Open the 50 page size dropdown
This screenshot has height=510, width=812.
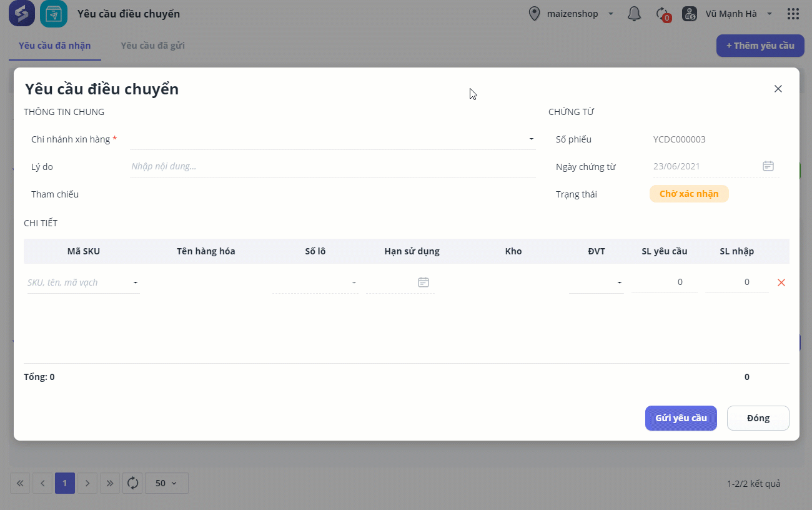pos(166,483)
